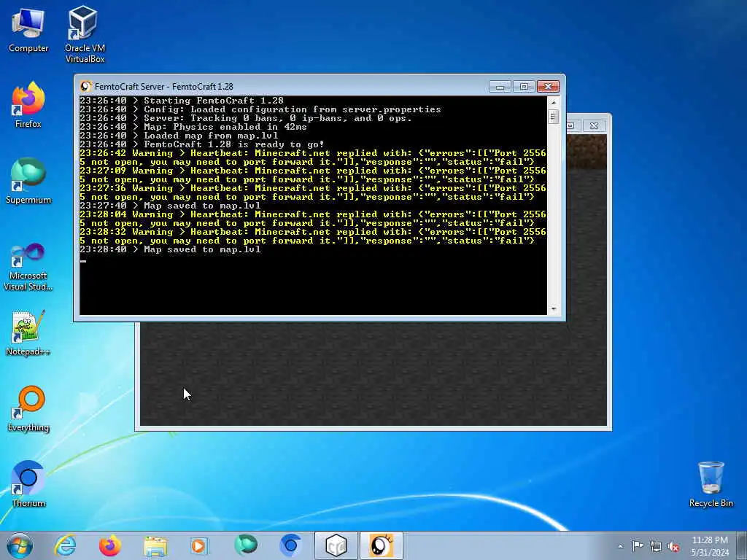Click 'Physics enabled in 42ms' line
This screenshot has width=747, height=560.
193,127
